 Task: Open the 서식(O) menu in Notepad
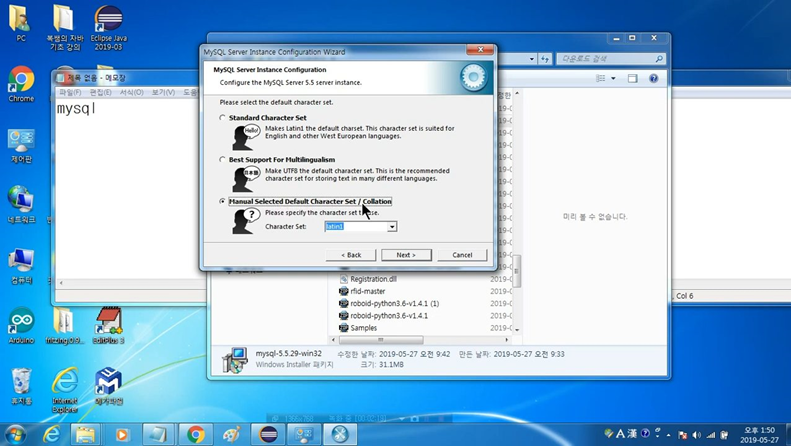132,92
